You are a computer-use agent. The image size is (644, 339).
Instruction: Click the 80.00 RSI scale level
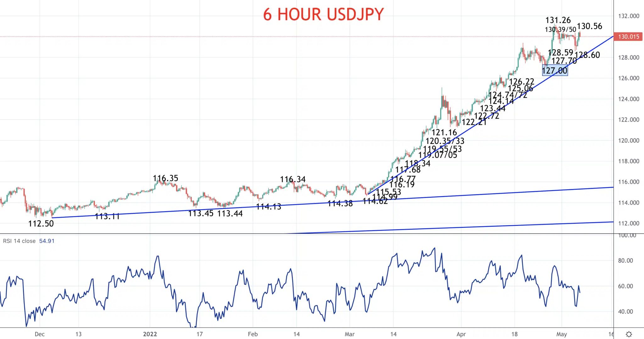625,260
